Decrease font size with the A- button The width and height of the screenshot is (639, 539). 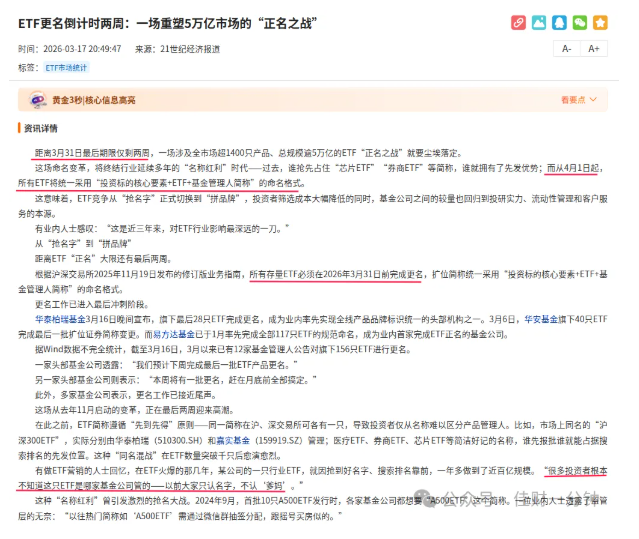[x=566, y=49]
